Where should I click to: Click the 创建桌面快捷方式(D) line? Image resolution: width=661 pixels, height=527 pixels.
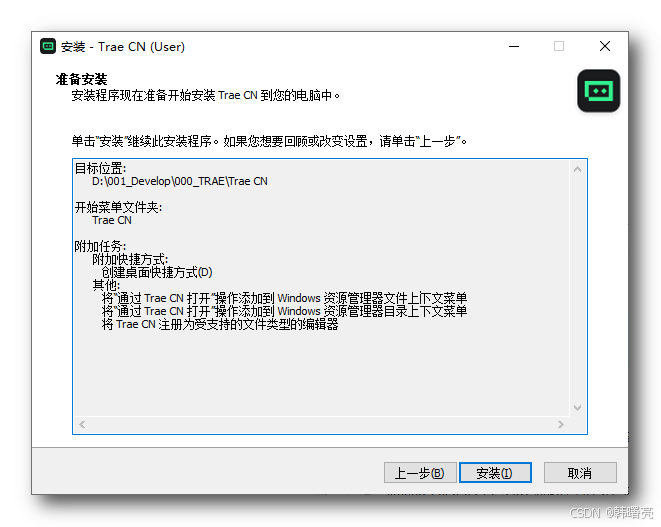[x=157, y=272]
